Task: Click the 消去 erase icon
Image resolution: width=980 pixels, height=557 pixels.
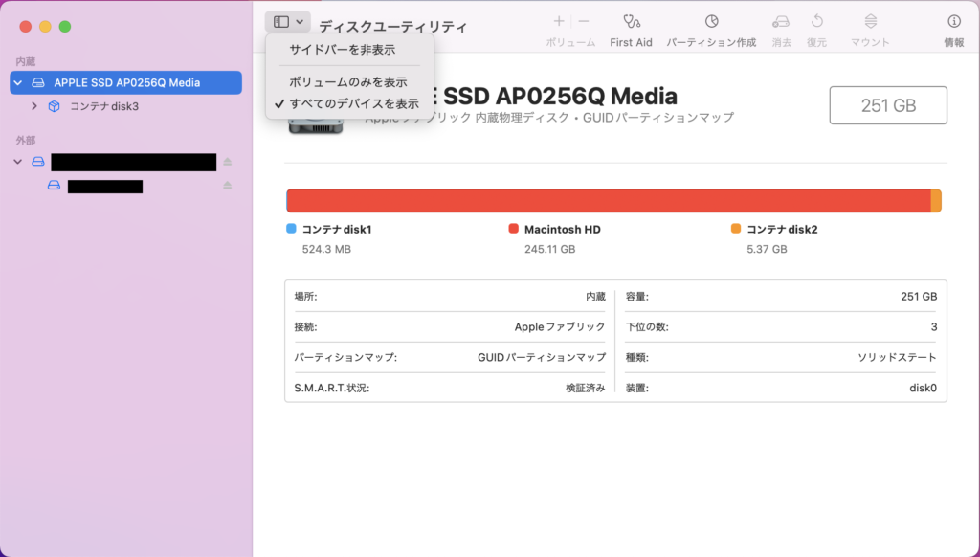Action: point(781,21)
